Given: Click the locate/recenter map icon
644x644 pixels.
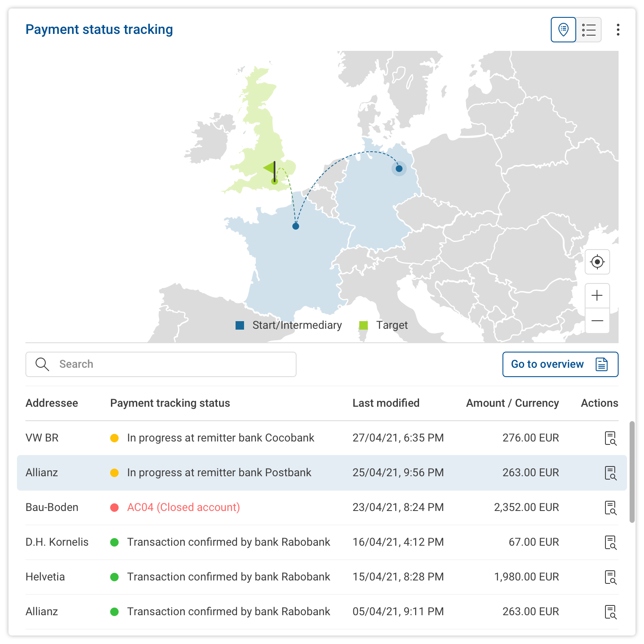Looking at the screenshot, I should (597, 262).
